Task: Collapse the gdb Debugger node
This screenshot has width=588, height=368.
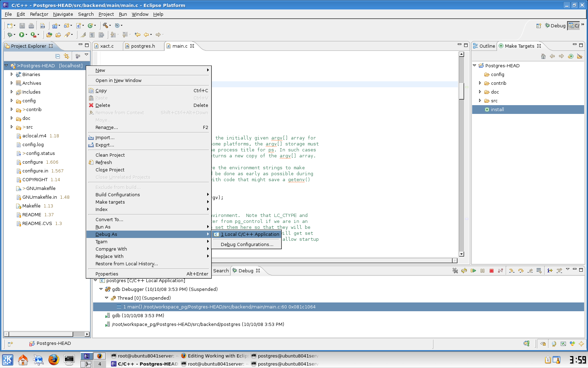Action: click(x=101, y=289)
